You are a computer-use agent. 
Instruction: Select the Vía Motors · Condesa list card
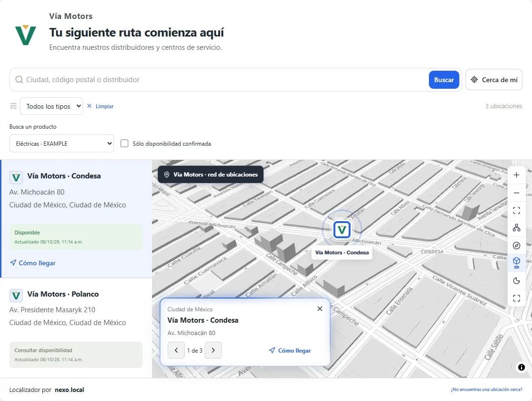coord(76,219)
